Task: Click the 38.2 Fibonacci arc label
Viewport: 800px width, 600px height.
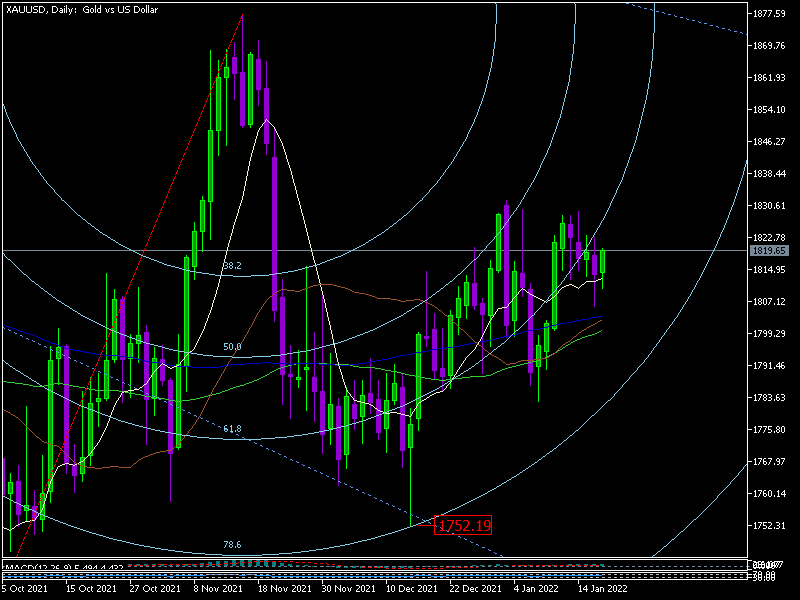Action: pos(231,266)
